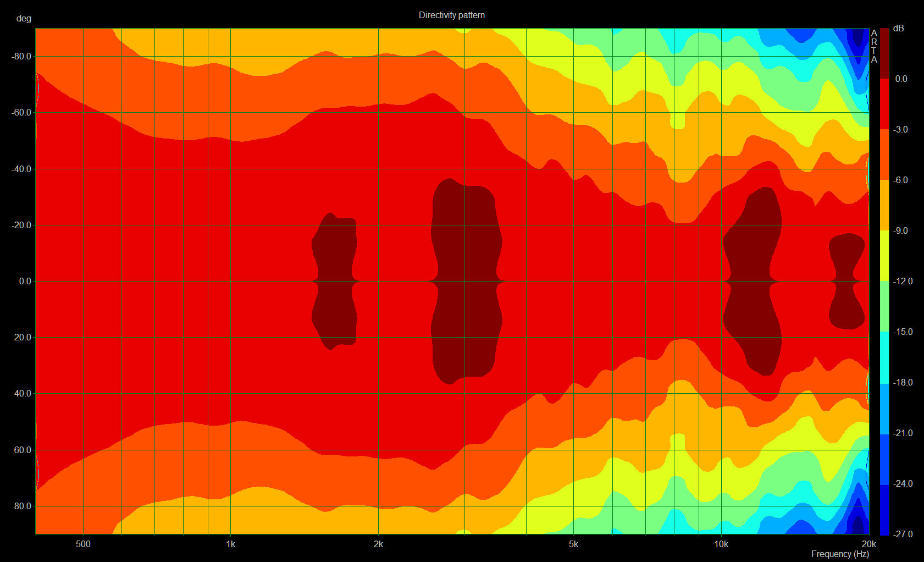This screenshot has height=562, width=924.
Task: Click the 20k frequency tick label
Action: [868, 544]
